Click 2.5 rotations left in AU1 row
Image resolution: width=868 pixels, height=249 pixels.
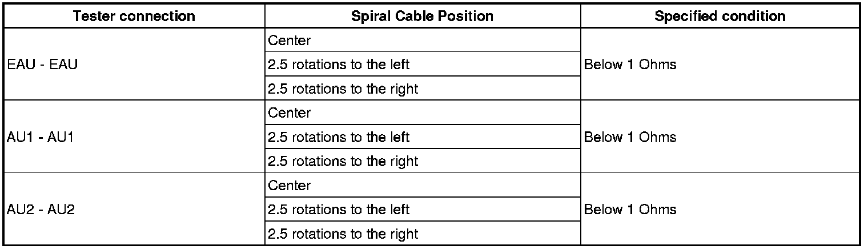(339, 137)
